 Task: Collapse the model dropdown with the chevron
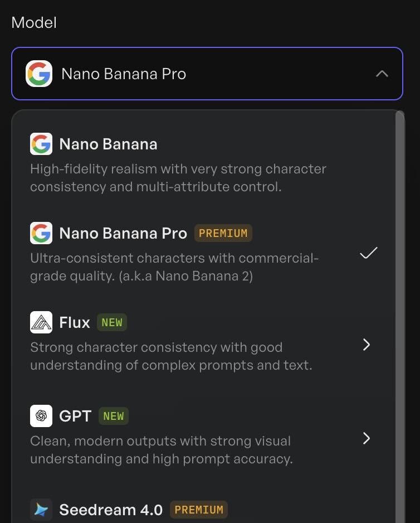[x=382, y=73]
